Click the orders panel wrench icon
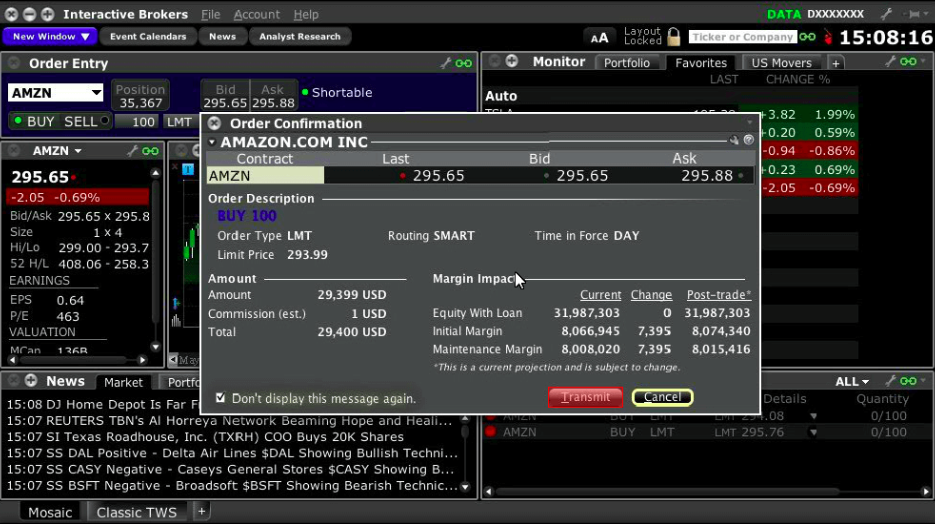This screenshot has width=935, height=524. 890,381
